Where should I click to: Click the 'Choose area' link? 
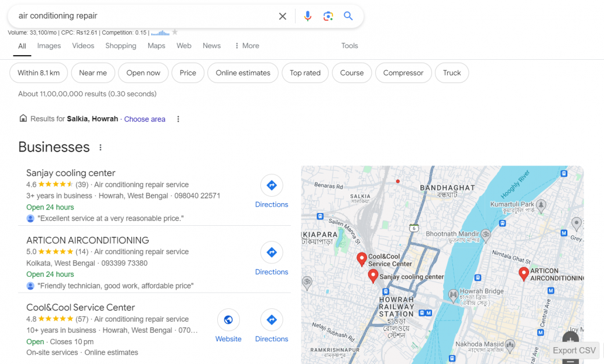coord(145,120)
